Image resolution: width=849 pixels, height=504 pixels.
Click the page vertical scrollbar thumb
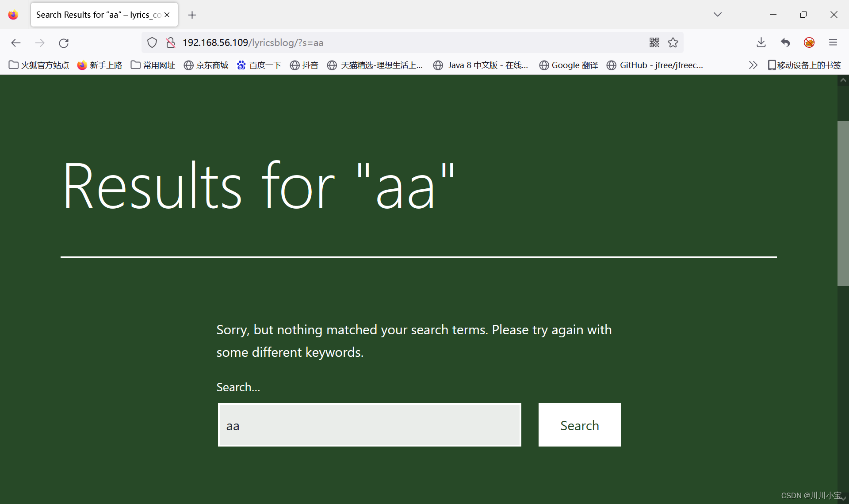[843, 203]
